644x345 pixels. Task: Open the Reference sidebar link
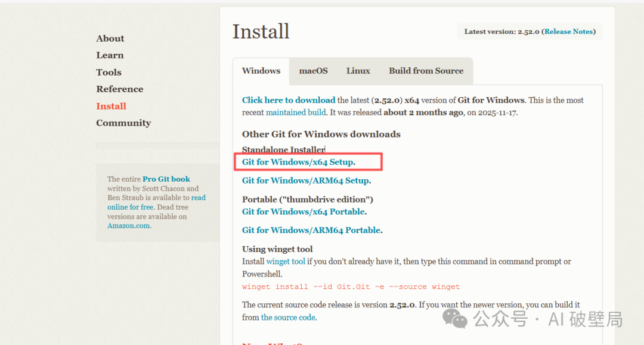pos(119,89)
